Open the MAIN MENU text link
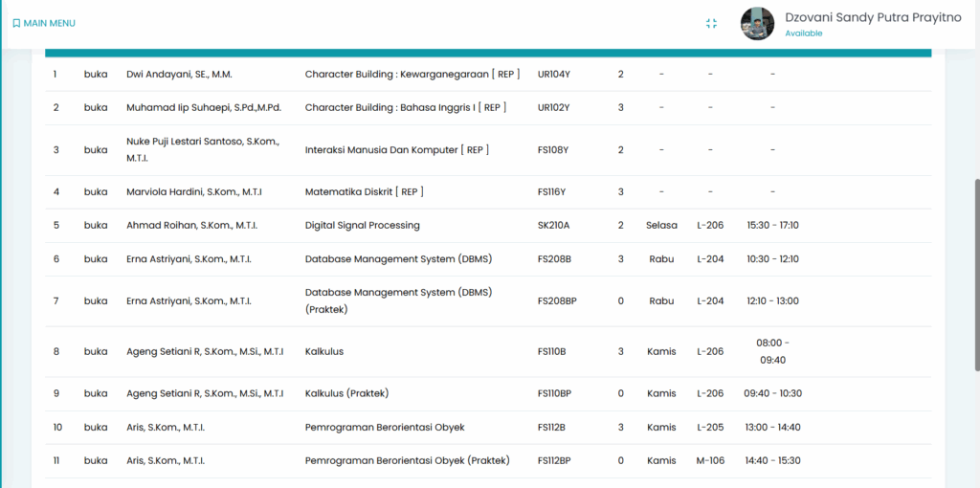This screenshot has width=980, height=488. coord(49,23)
